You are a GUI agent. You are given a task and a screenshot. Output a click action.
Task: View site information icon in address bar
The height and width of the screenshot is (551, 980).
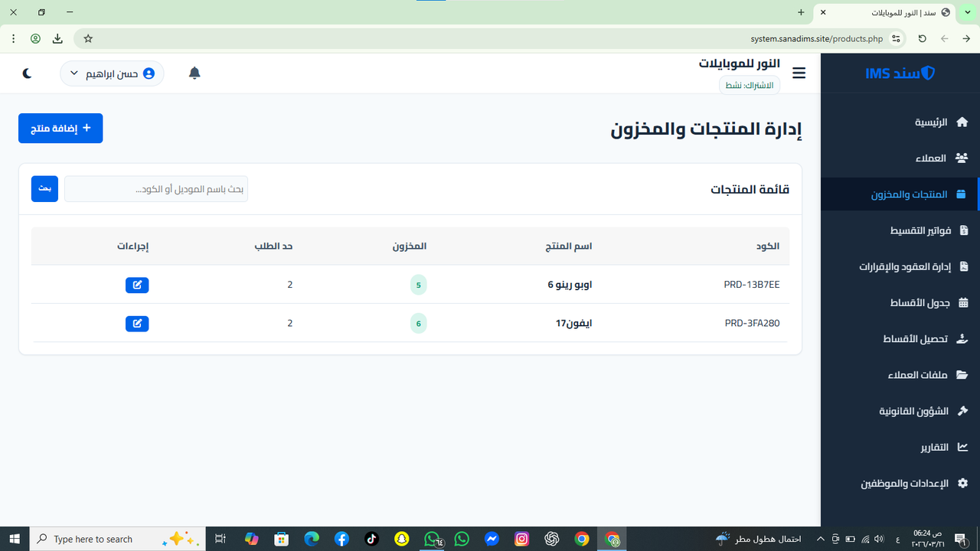pos(897,38)
